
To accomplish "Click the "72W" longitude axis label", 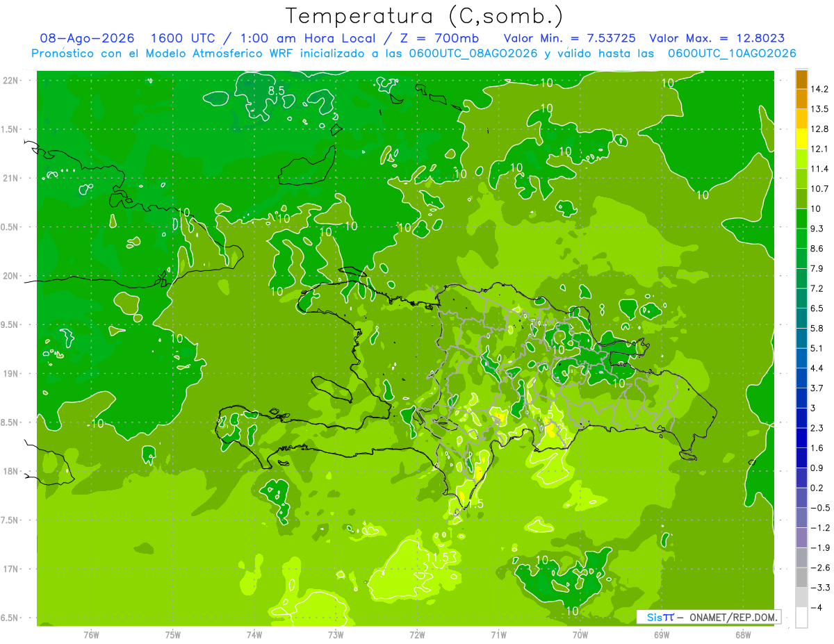I will [417, 634].
